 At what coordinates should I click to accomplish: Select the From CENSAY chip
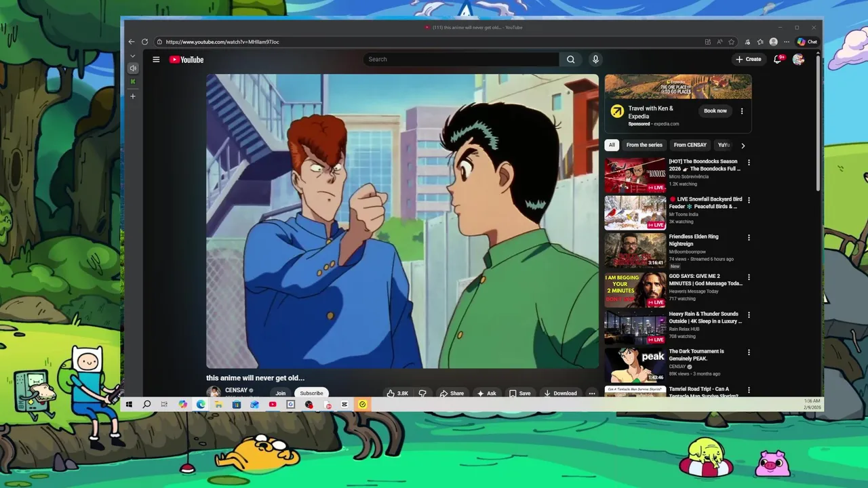[x=690, y=145]
